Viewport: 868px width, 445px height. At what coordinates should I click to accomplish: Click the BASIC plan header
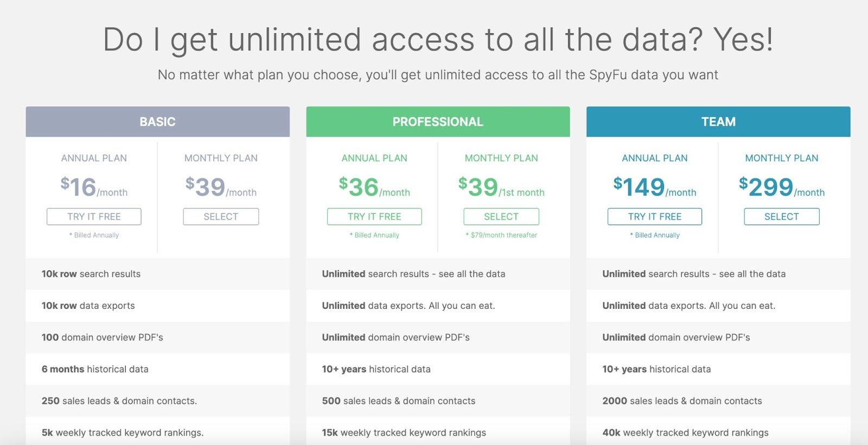coord(158,122)
